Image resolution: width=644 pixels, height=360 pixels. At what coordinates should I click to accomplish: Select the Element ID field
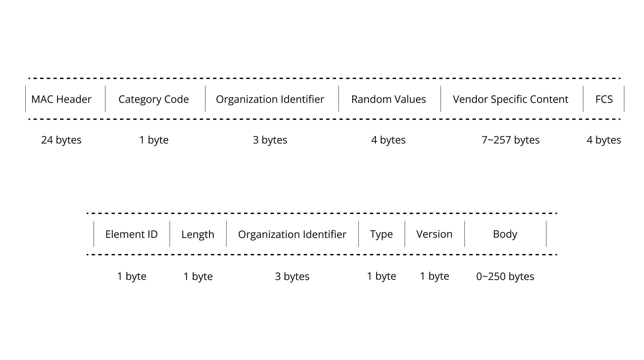tap(131, 234)
